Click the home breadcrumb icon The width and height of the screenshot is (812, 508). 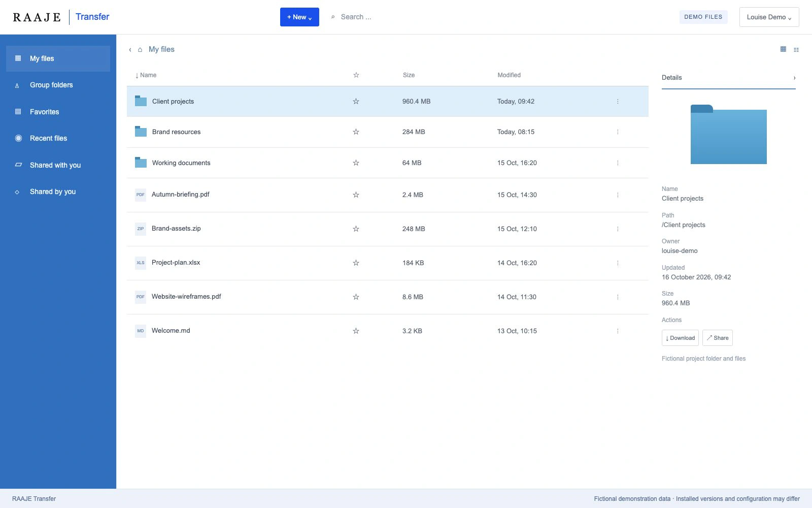[140, 49]
